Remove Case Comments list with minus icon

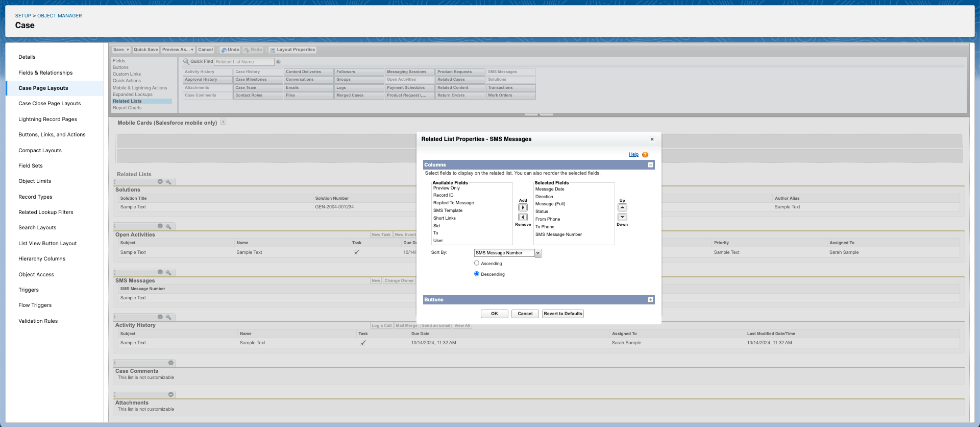pyautogui.click(x=171, y=363)
